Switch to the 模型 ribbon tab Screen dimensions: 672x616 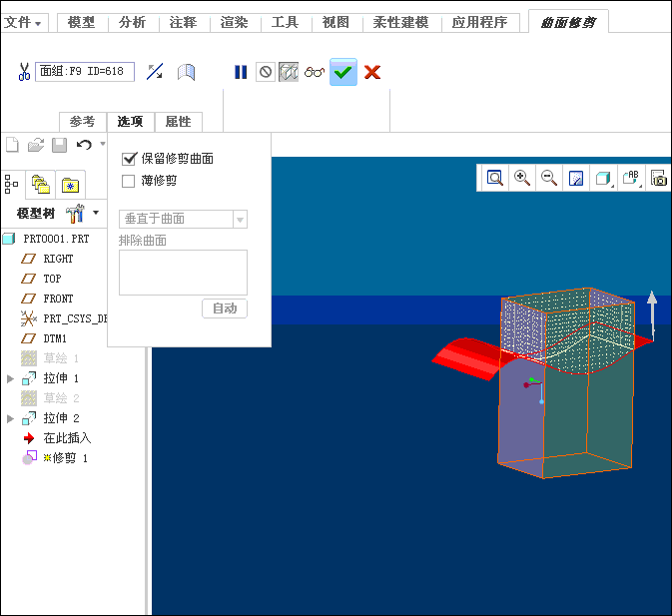tap(82, 22)
